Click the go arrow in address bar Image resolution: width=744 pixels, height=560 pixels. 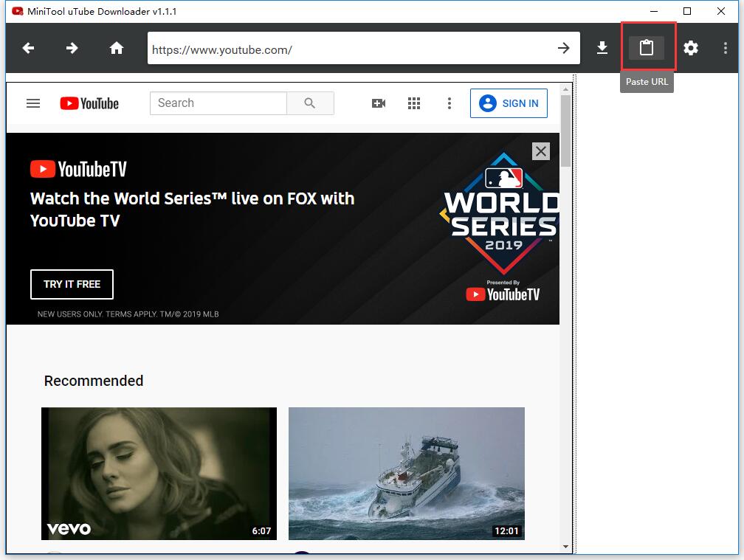pos(563,49)
